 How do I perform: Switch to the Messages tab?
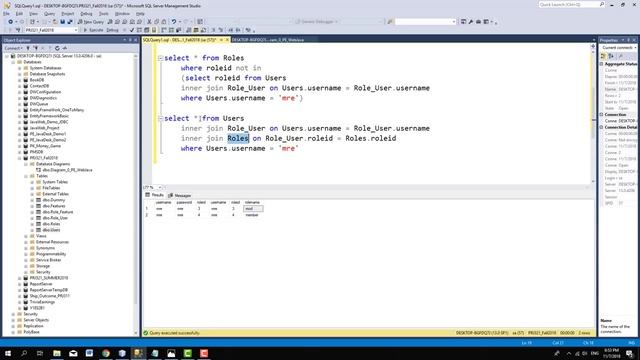(x=180, y=196)
